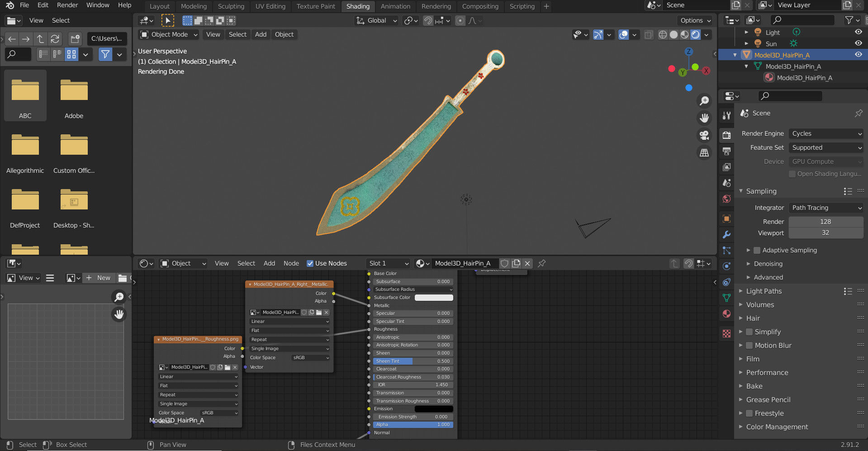868x451 pixels.
Task: Toggle fake user shield for material
Action: (504, 263)
